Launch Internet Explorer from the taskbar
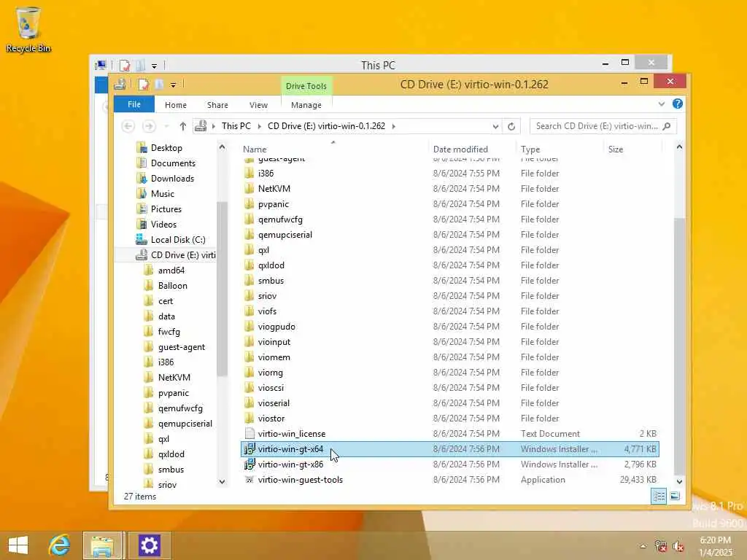The width and height of the screenshot is (747, 560). [x=60, y=545]
